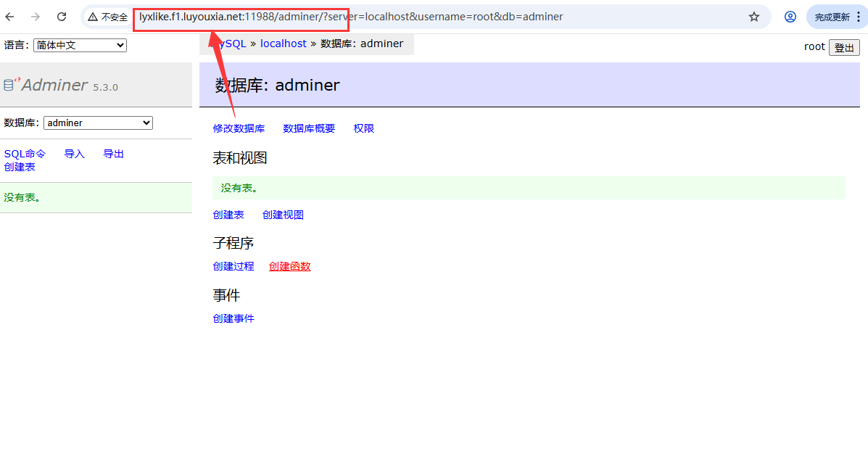Viewport: 868px width, 454px height.
Task: Open the 语言 language dropdown
Action: click(80, 45)
